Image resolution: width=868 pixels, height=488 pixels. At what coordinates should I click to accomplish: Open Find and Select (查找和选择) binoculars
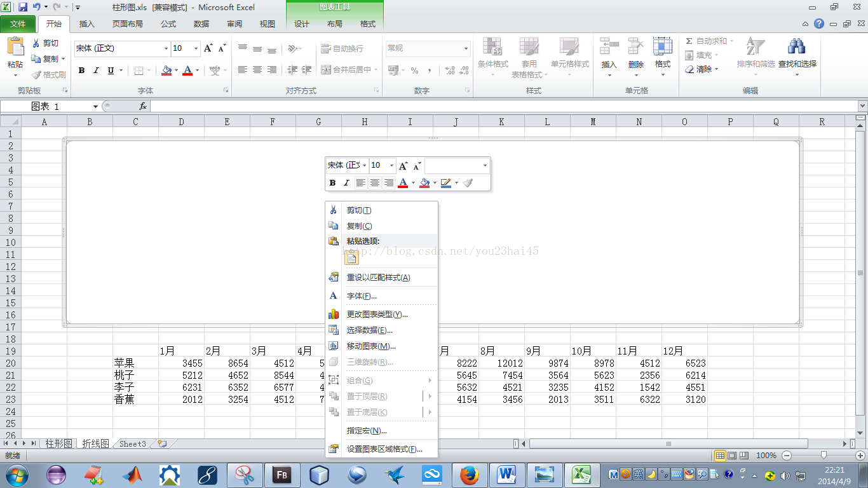pyautogui.click(x=797, y=46)
